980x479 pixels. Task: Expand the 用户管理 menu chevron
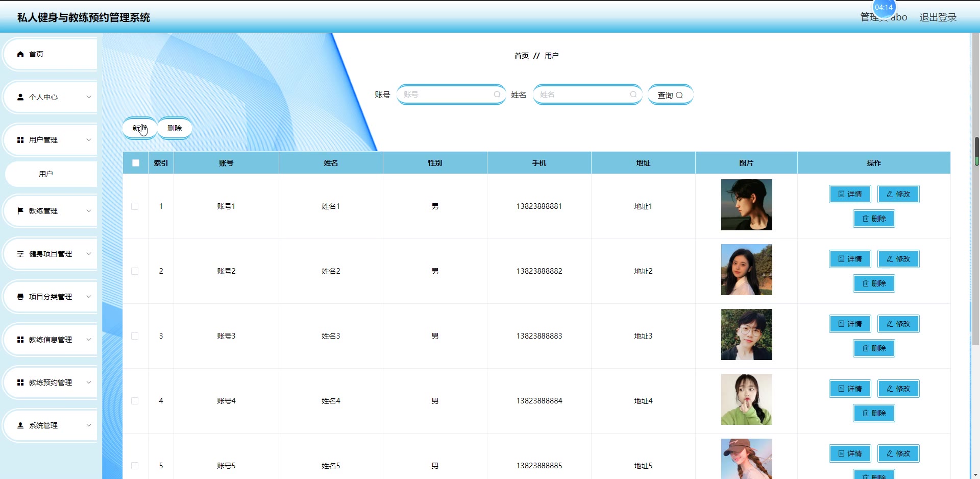(x=89, y=140)
